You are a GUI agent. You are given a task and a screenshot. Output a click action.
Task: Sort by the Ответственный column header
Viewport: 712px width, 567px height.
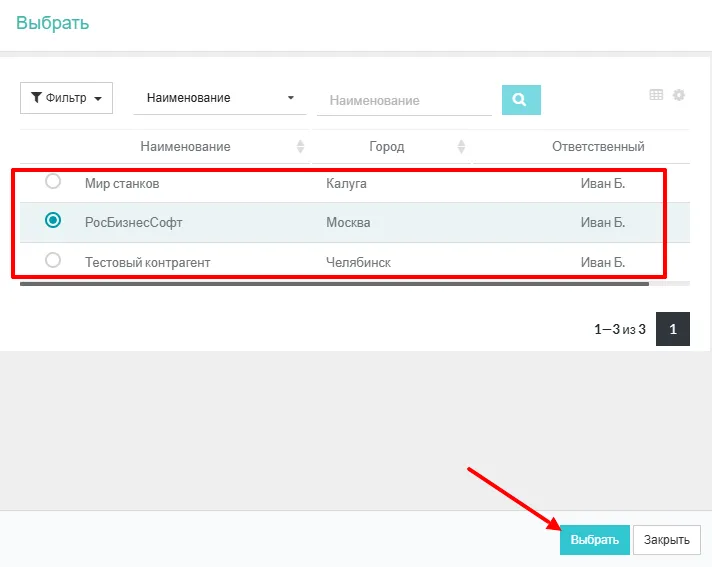(x=598, y=147)
